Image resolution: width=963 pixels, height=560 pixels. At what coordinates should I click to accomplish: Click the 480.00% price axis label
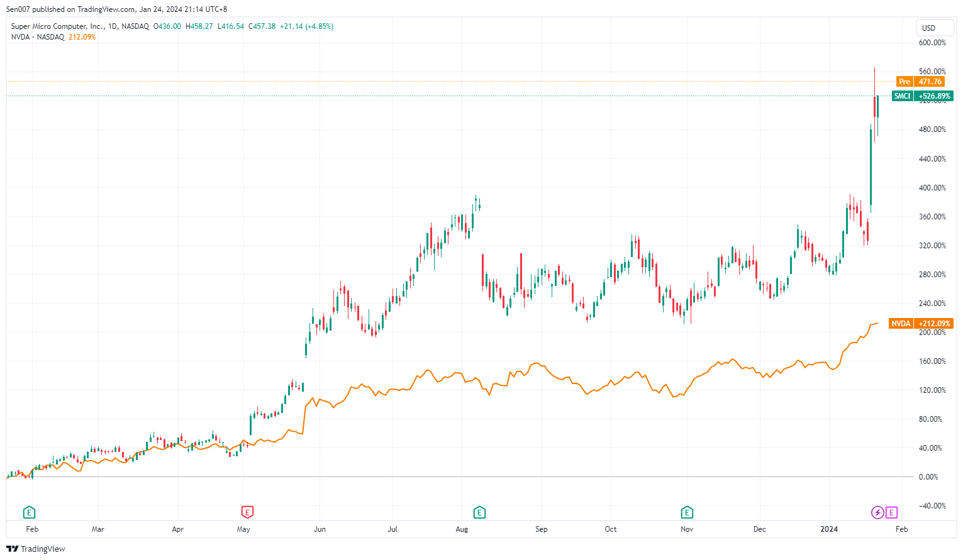(932, 129)
